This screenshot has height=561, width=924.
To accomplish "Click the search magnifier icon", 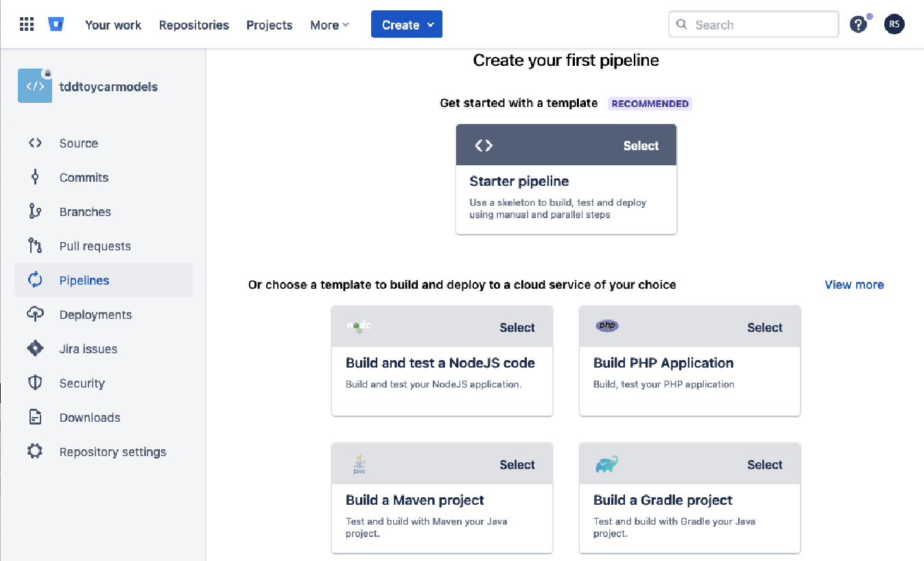I will tap(682, 25).
